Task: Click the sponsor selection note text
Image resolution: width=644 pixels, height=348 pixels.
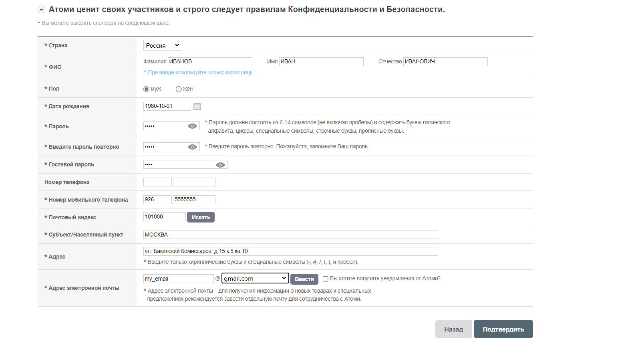Action: 106,23
